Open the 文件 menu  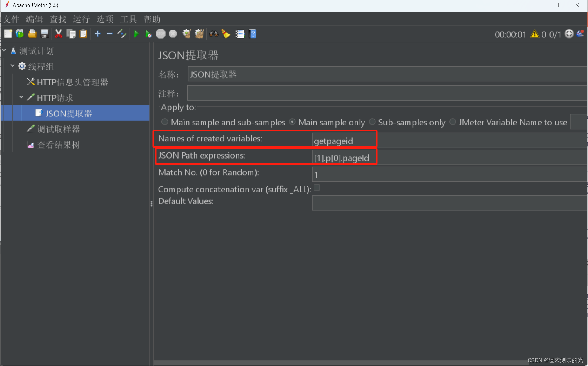tap(11, 19)
